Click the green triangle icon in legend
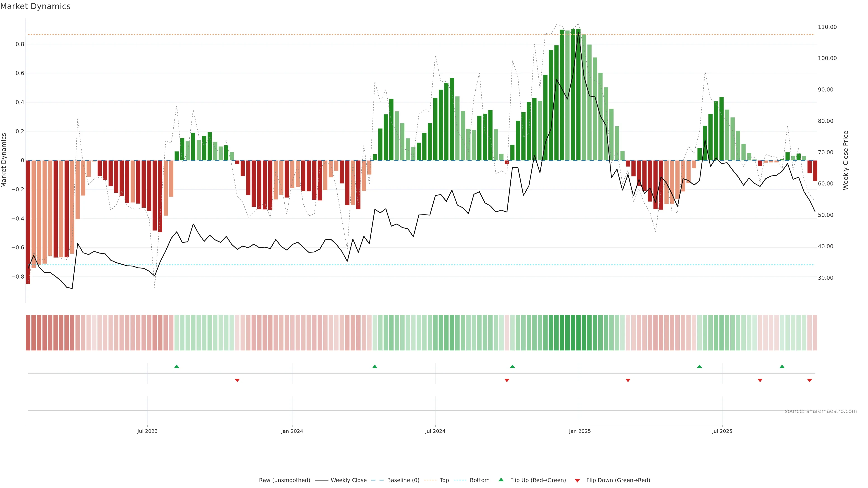Image resolution: width=868 pixels, height=488 pixels. [501, 480]
